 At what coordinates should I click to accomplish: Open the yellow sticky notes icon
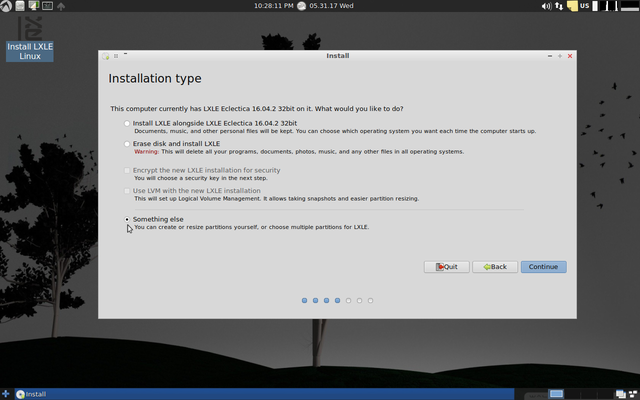pos(572,6)
